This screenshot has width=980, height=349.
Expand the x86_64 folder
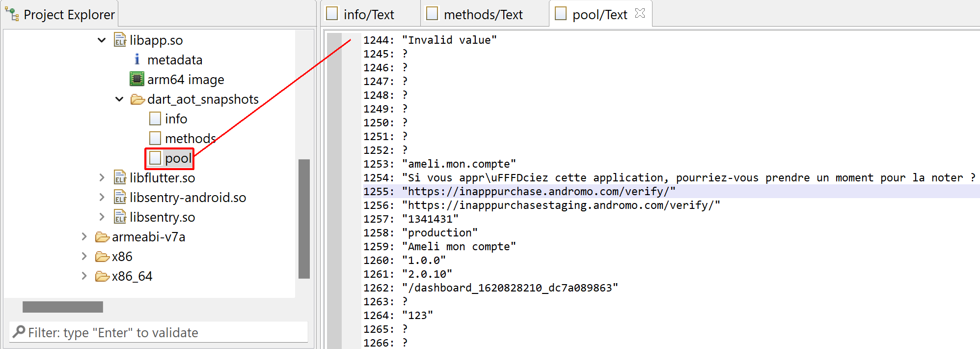(84, 276)
